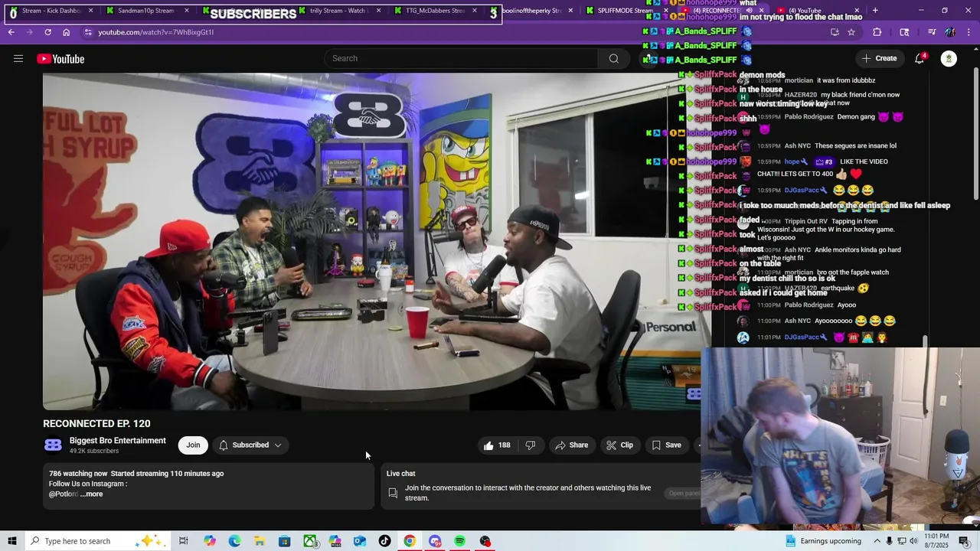Click the YouTube search input field
This screenshot has height=551, width=980.
pos(462,59)
